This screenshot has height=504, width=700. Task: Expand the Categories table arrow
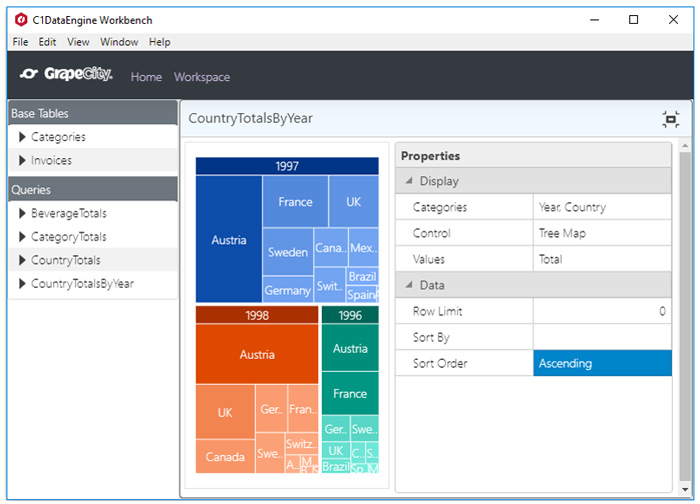22,137
